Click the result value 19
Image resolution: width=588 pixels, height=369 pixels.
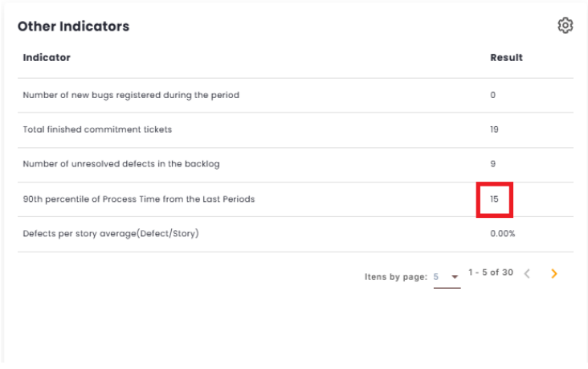(x=495, y=129)
